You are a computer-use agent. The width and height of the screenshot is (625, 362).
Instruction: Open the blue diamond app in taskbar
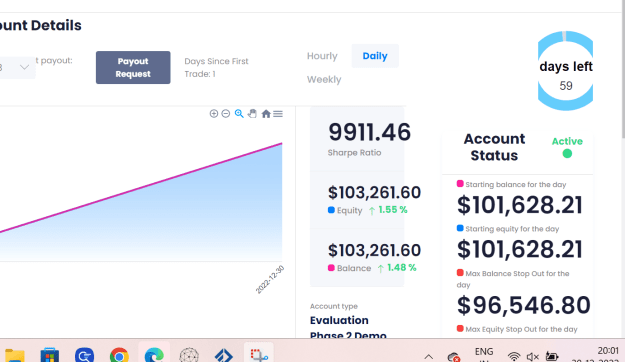(x=224, y=355)
